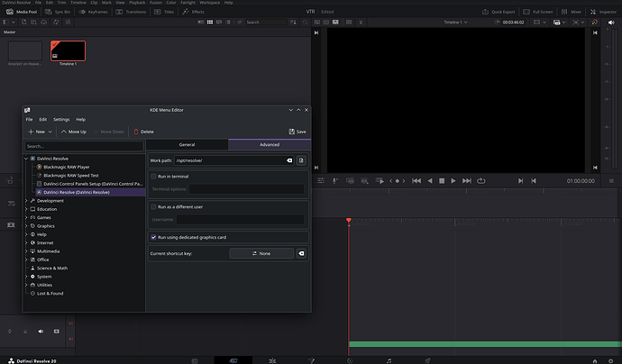The image size is (622, 364).
Task: Open the Transitions panel
Action: click(x=131, y=12)
